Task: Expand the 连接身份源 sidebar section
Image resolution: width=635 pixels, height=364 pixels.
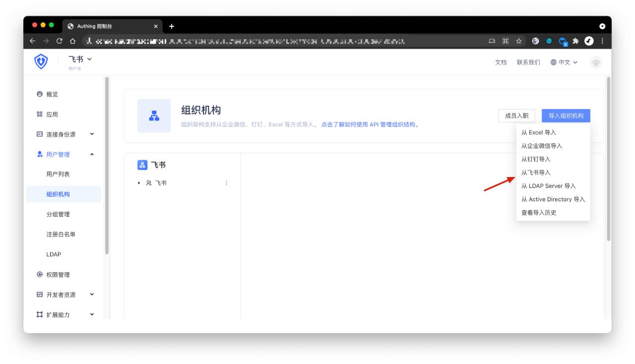Action: 92,134
